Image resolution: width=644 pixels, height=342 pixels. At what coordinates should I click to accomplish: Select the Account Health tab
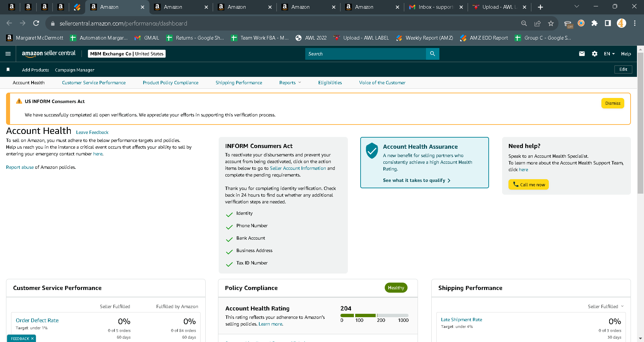(29, 83)
